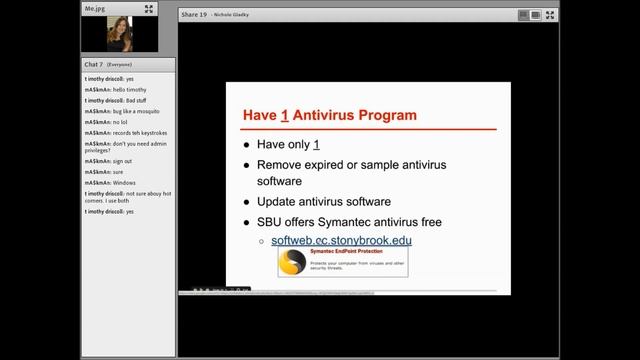Click the Me.jpg pod title
Image resolution: width=640 pixels, height=360 pixels.
point(95,9)
